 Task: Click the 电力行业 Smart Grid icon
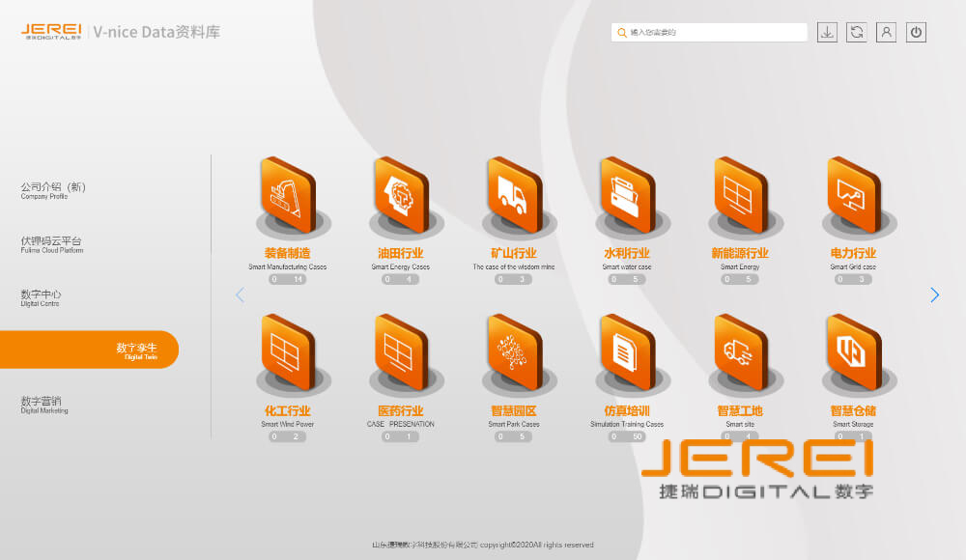coord(853,194)
